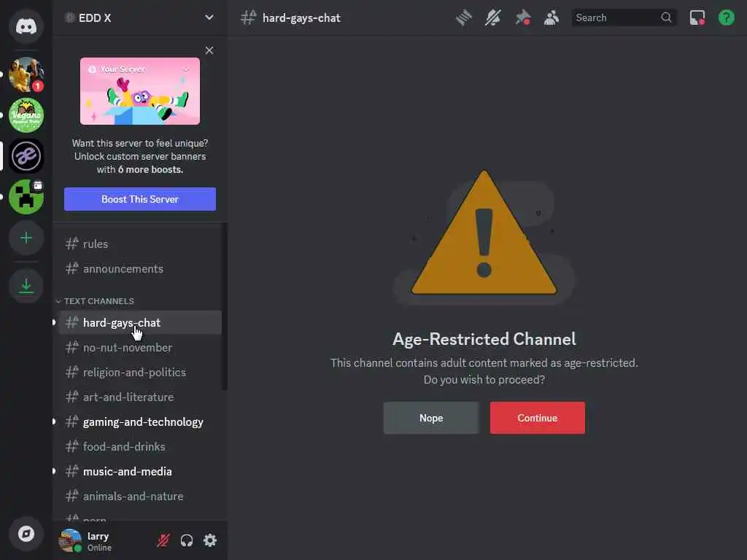Open music-and-media channel

click(140, 472)
